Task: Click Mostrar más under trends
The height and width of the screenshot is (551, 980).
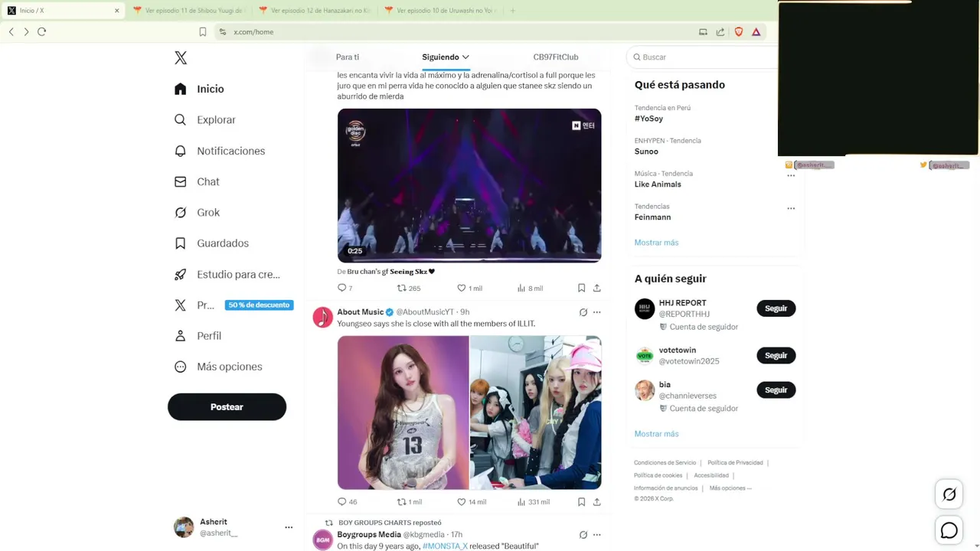Action: [656, 243]
